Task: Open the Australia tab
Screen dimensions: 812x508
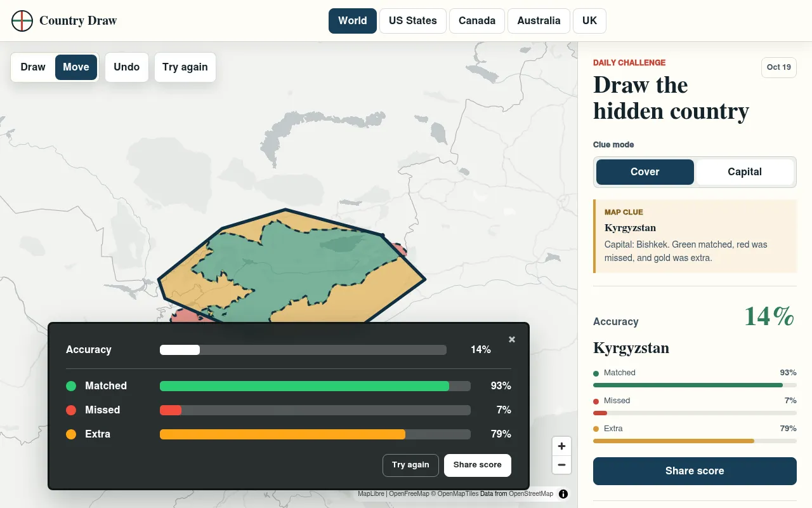Action: click(x=539, y=21)
